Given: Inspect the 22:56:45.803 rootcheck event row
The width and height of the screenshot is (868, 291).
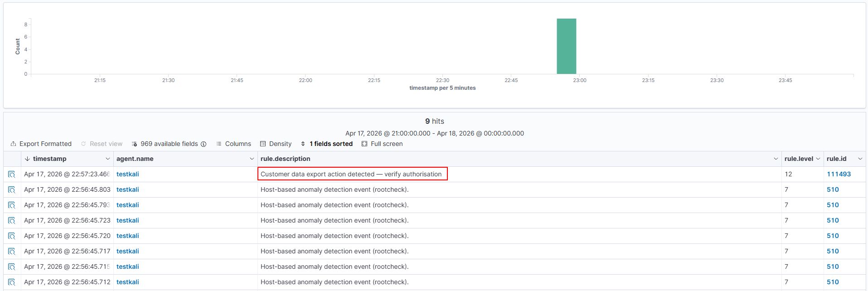Looking at the screenshot, I should point(12,190).
